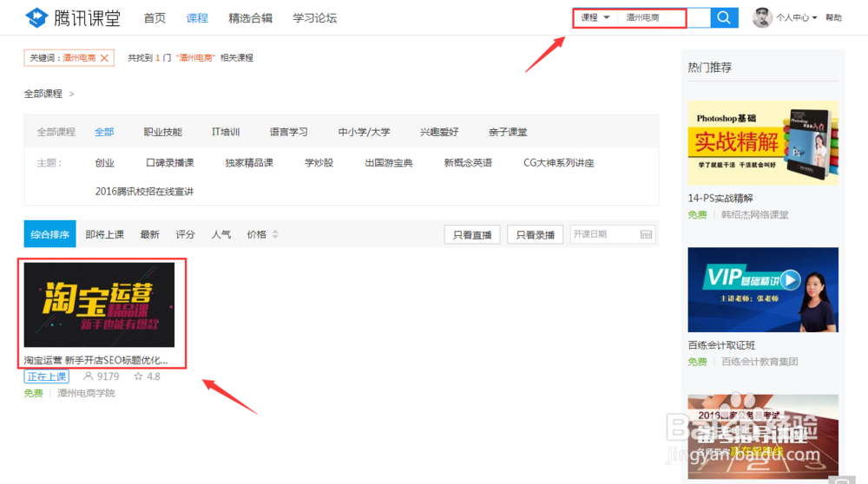Click the search keyword input field

[663, 17]
